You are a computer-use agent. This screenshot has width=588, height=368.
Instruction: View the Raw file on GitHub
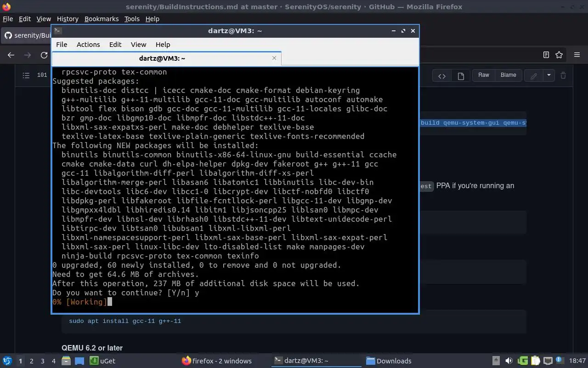484,75
